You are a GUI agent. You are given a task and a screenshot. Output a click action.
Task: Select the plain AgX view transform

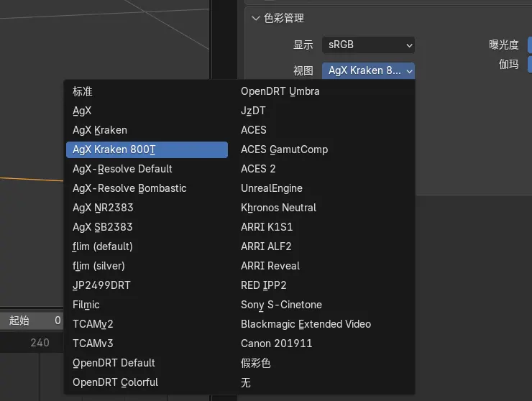[147, 111]
